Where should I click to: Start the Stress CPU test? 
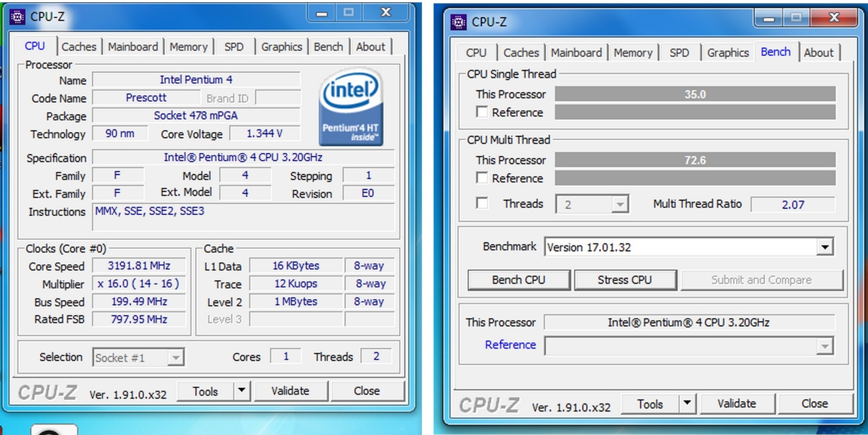click(624, 280)
